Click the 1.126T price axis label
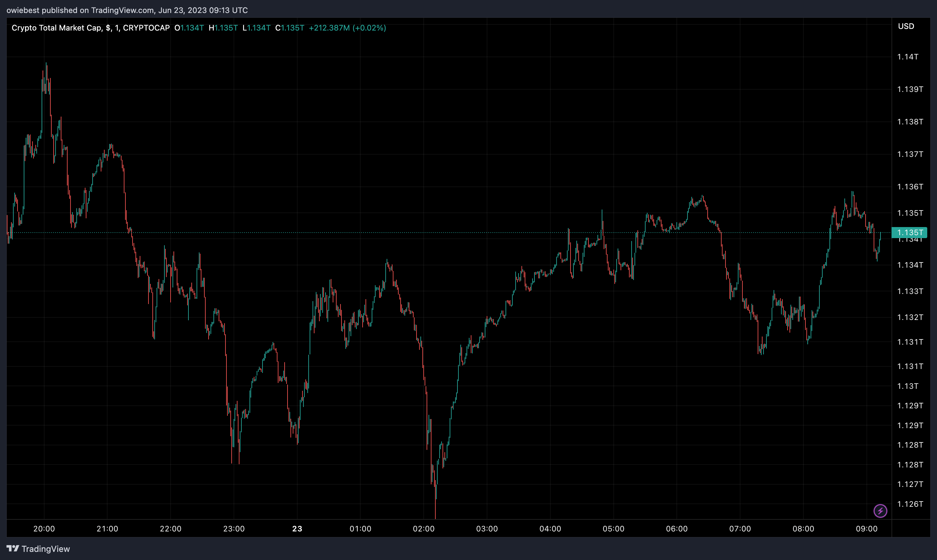 [x=910, y=504]
